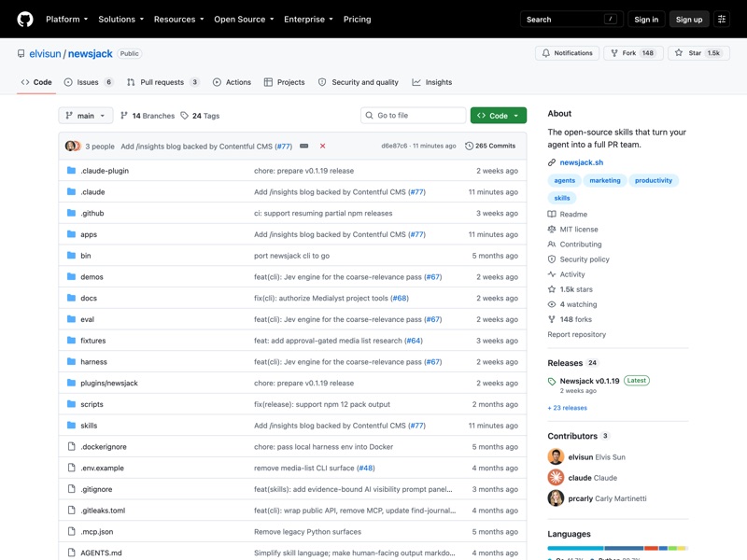This screenshot has height=560, width=747.
Task: Click the Sign in button
Action: pyautogui.click(x=646, y=19)
